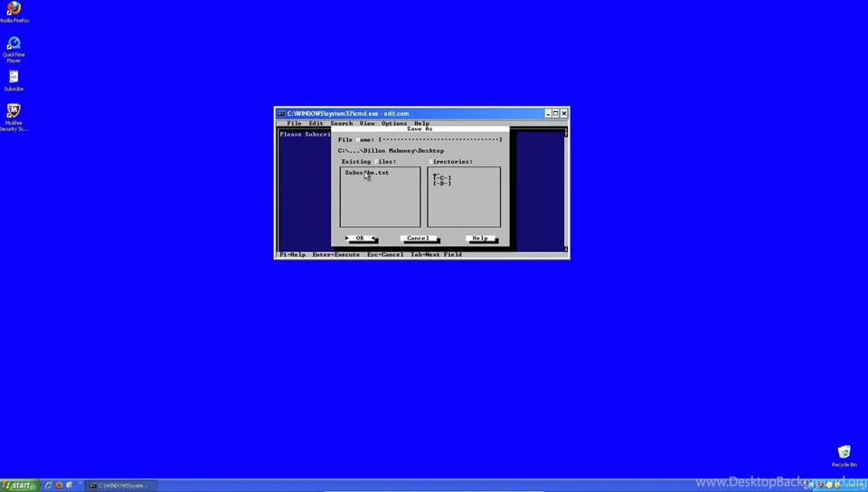The height and width of the screenshot is (492, 868).
Task: Select the Recycle Bin icon
Action: coord(844,452)
